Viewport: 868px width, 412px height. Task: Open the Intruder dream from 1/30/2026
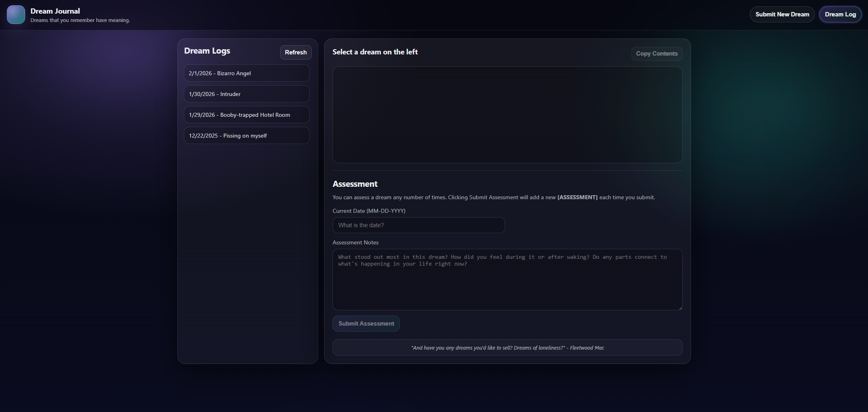point(247,94)
